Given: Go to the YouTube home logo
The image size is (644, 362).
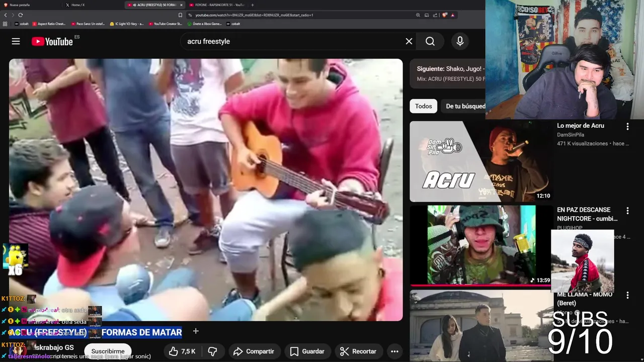Looking at the screenshot, I should pos(52,41).
